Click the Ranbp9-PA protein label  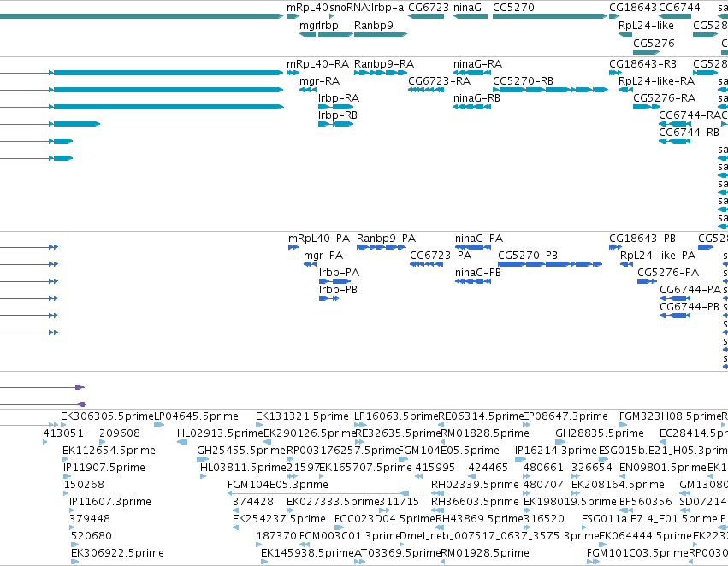(x=386, y=238)
